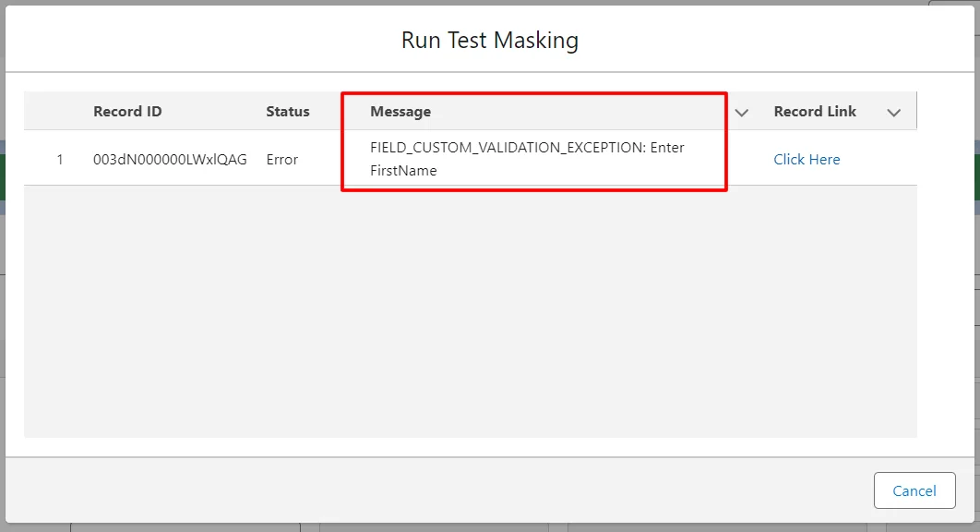The height and width of the screenshot is (532, 980).
Task: Open the record via Click Here link
Action: point(807,159)
